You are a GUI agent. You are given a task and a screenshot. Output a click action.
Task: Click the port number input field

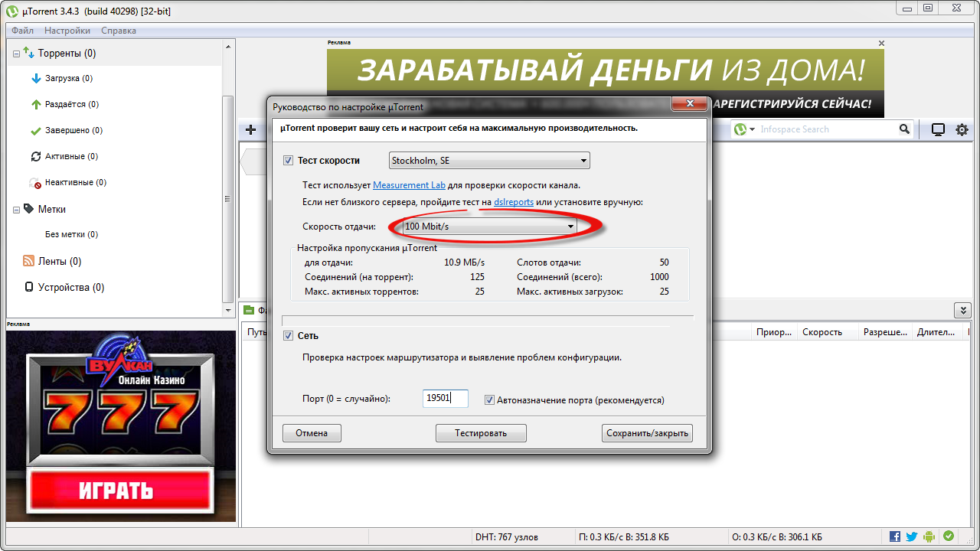[445, 398]
